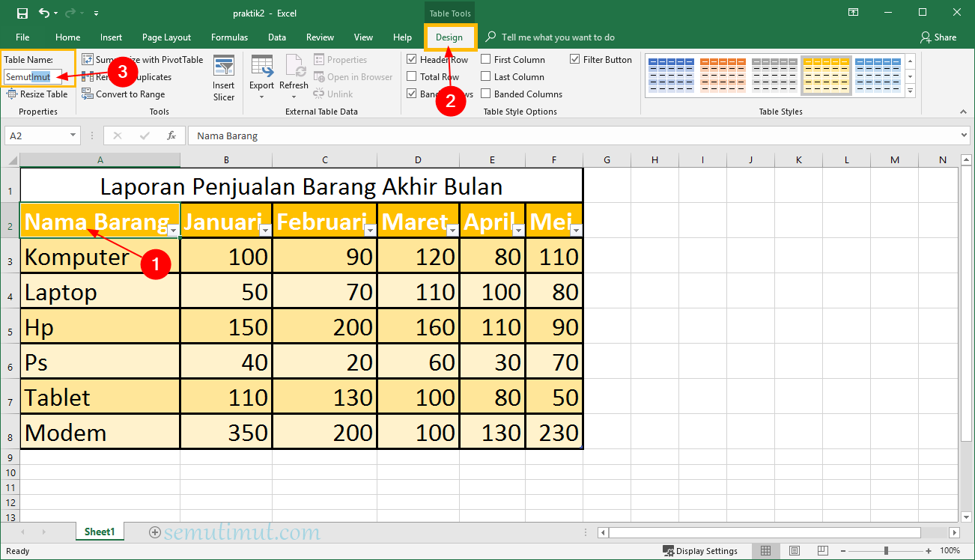Switch to Normal view in status bar

[765, 551]
